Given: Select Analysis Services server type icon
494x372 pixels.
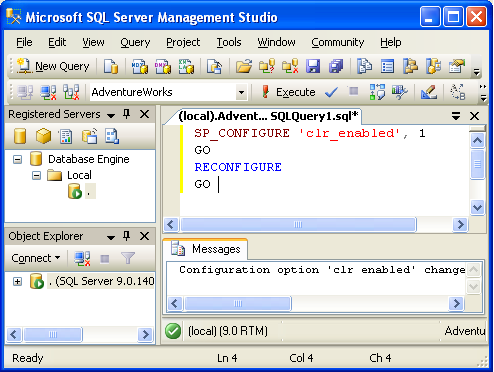Looking at the screenshot, I should (43, 136).
